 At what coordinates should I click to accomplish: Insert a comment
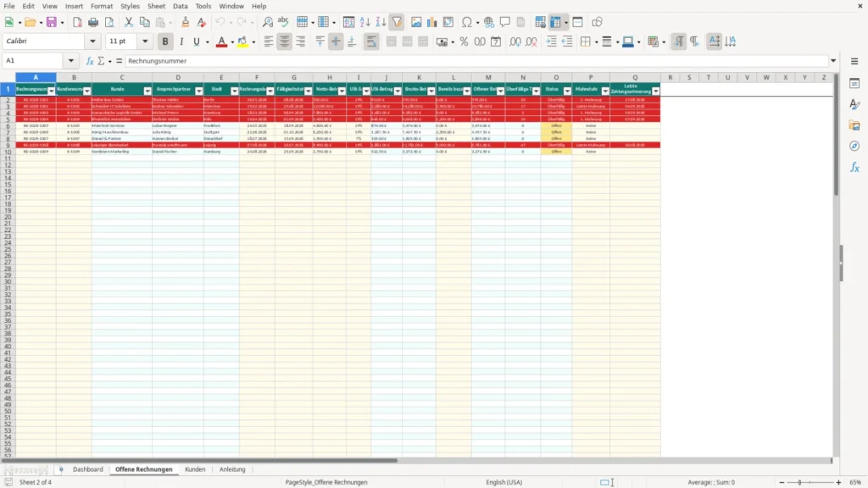(x=505, y=22)
